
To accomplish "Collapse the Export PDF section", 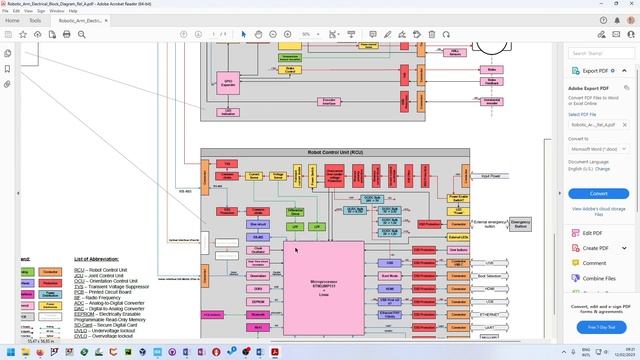I will (x=624, y=71).
